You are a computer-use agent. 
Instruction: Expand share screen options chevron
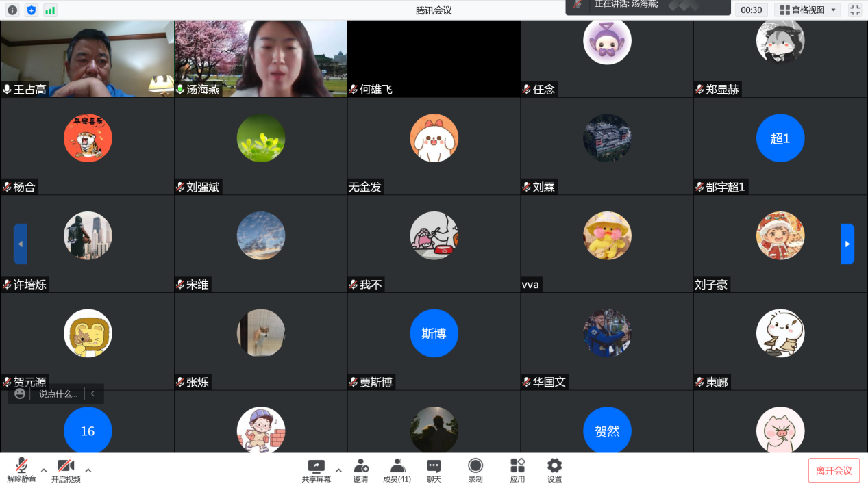(338, 470)
